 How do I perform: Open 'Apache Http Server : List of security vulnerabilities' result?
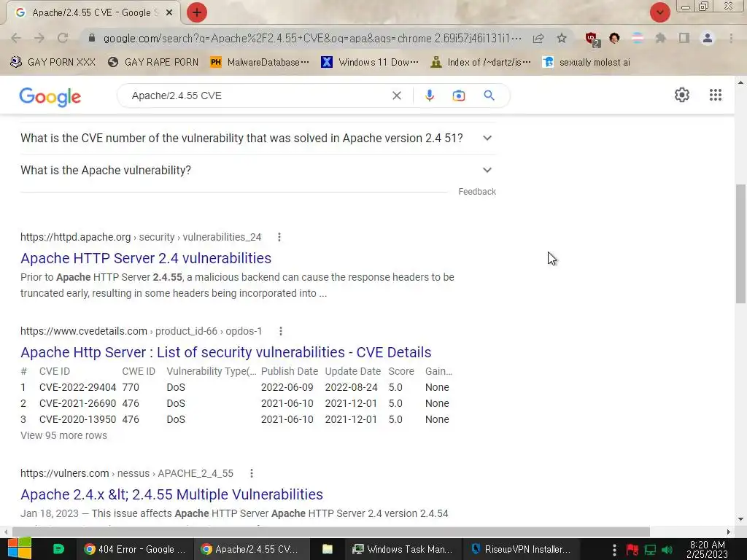click(226, 352)
